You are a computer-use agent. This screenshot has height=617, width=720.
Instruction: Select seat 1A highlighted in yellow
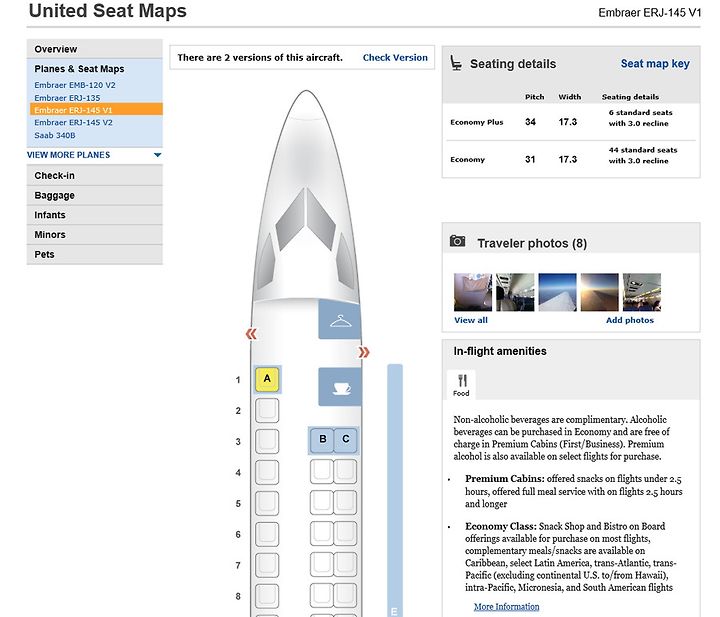pyautogui.click(x=267, y=379)
